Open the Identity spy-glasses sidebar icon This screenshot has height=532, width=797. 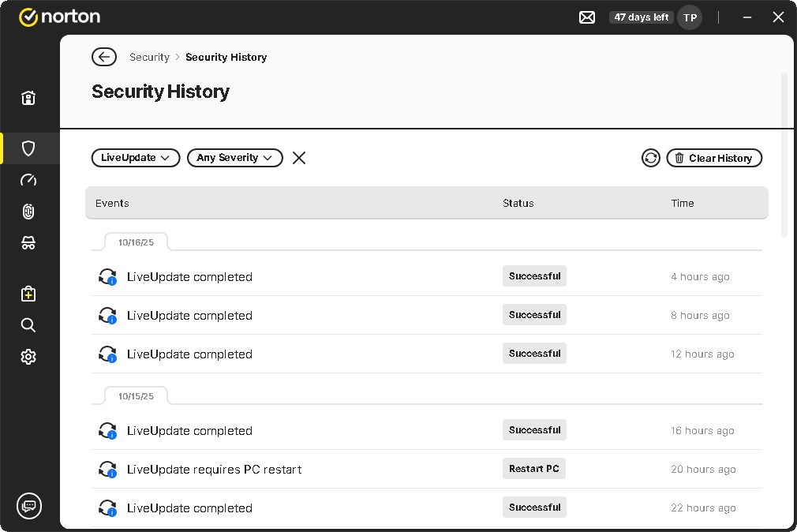click(28, 243)
